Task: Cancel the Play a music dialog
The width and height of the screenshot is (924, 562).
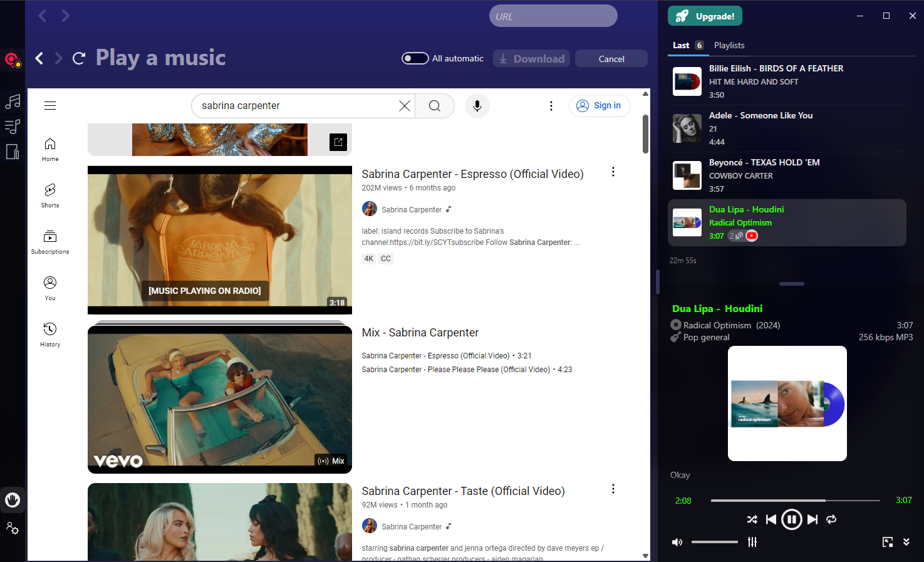Action: (611, 58)
